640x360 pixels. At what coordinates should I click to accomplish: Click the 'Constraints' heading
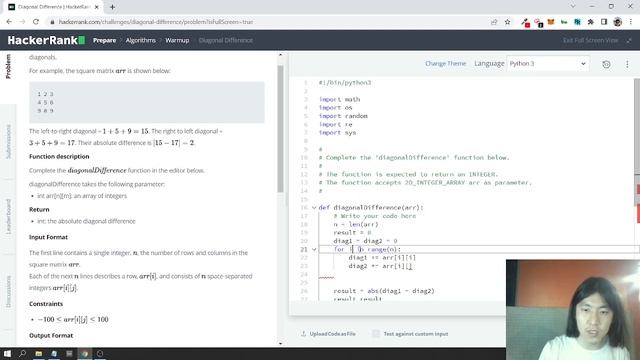(x=46, y=304)
